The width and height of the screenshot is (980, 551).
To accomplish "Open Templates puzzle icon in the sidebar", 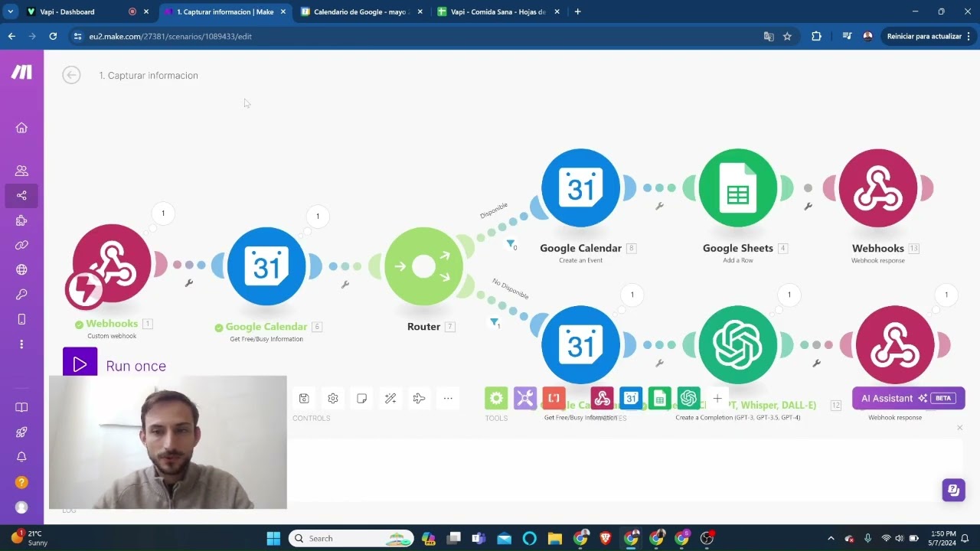I will pyautogui.click(x=21, y=220).
